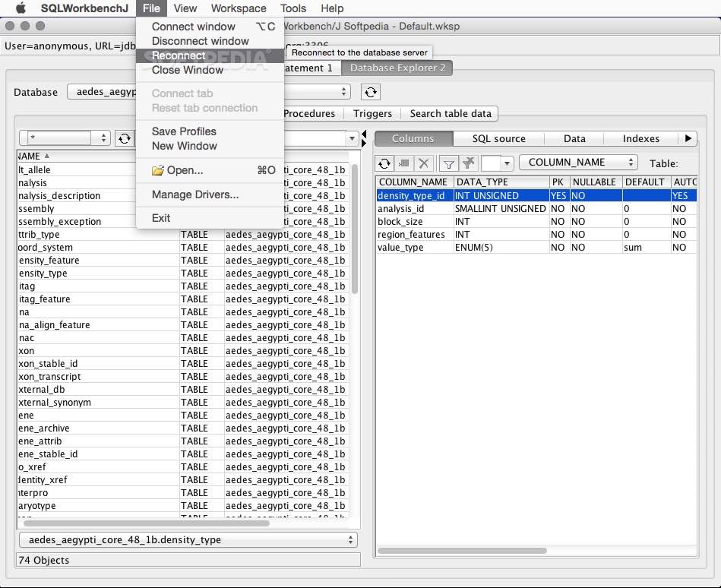721x588 pixels.
Task: Expand dropdown above the table list
Action: point(352,138)
